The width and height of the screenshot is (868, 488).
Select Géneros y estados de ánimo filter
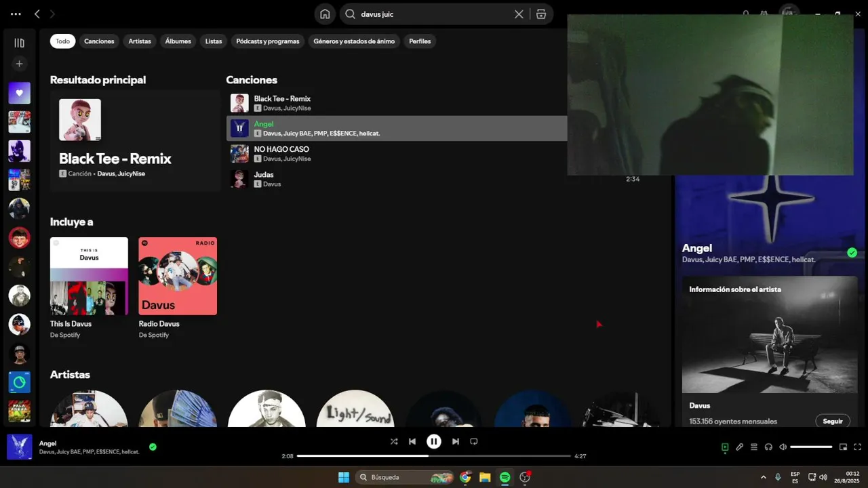click(x=354, y=41)
